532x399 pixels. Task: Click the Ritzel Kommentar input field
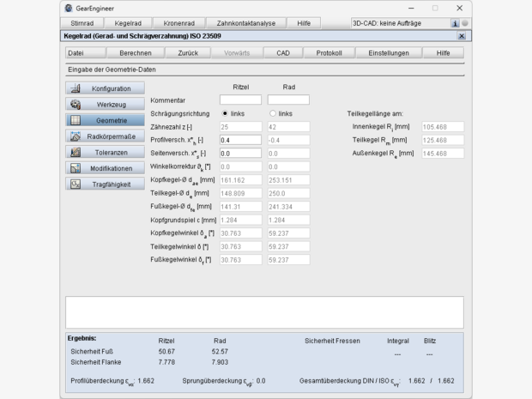(x=240, y=100)
